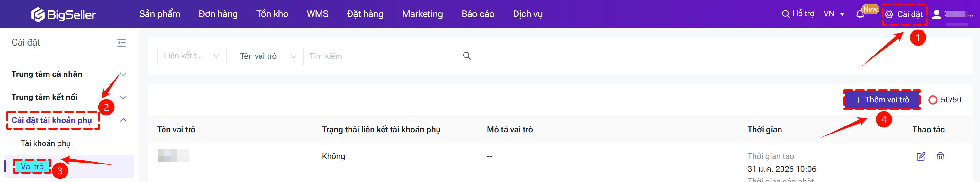Collapse Cài đặt tài khoản phụ section
The height and width of the screenshot is (182, 980).
(123, 120)
